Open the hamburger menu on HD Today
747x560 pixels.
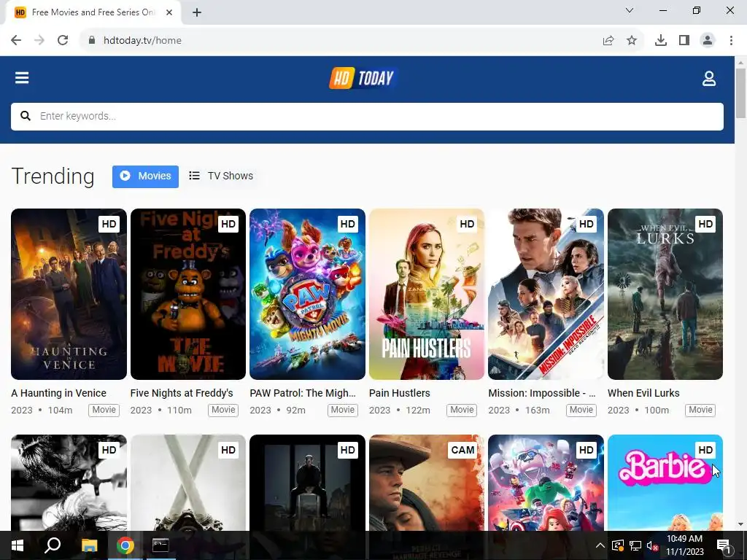pyautogui.click(x=22, y=77)
